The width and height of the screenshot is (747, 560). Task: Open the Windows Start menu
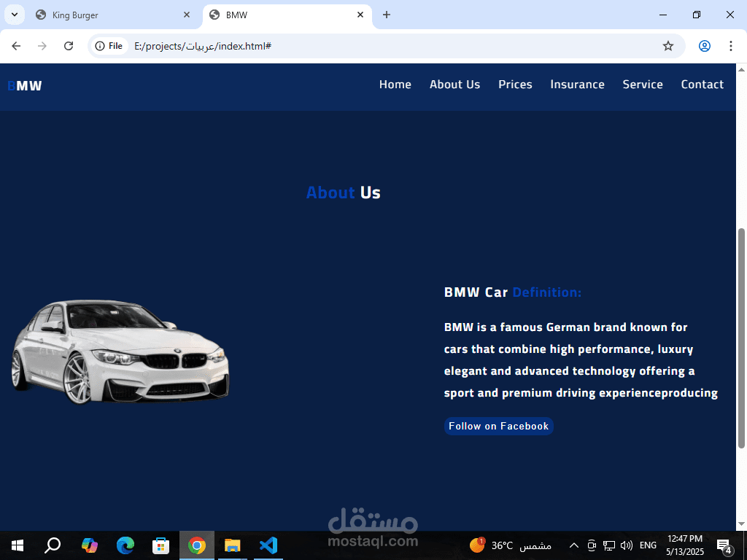tap(18, 545)
